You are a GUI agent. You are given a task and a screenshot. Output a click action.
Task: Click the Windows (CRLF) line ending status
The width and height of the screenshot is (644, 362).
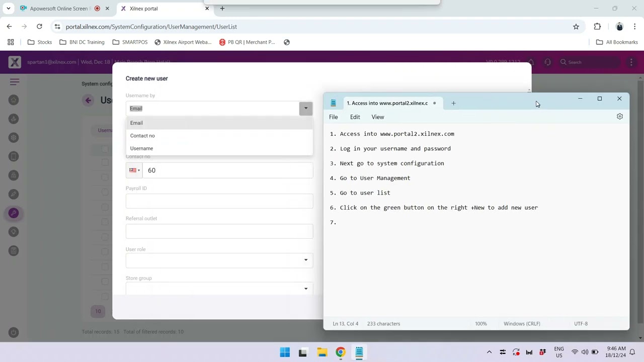point(522,324)
